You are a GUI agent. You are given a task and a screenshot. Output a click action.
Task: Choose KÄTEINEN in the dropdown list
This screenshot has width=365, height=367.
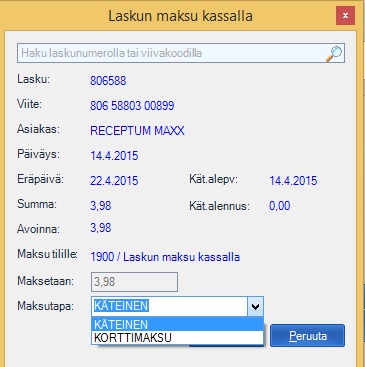coord(177,324)
